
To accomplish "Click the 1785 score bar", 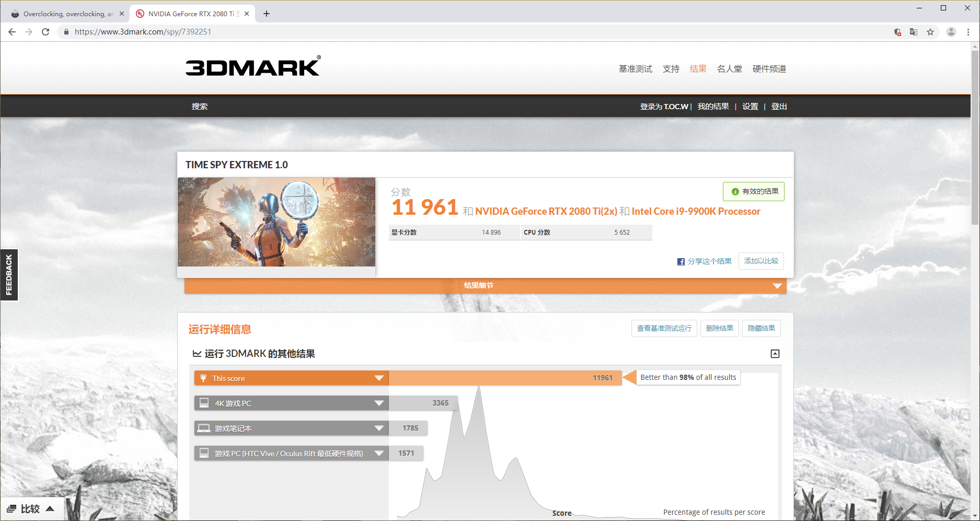I will [408, 428].
